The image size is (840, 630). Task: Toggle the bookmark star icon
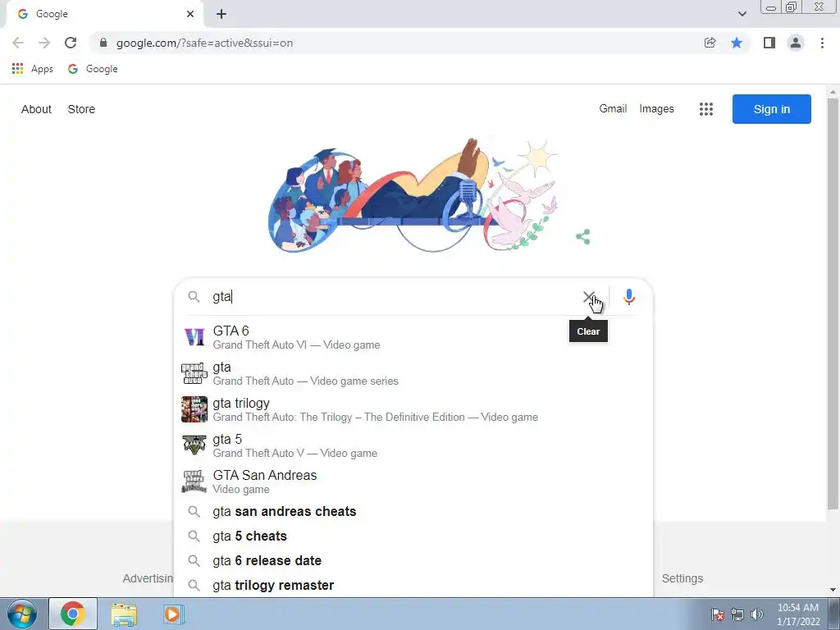pyautogui.click(x=737, y=43)
